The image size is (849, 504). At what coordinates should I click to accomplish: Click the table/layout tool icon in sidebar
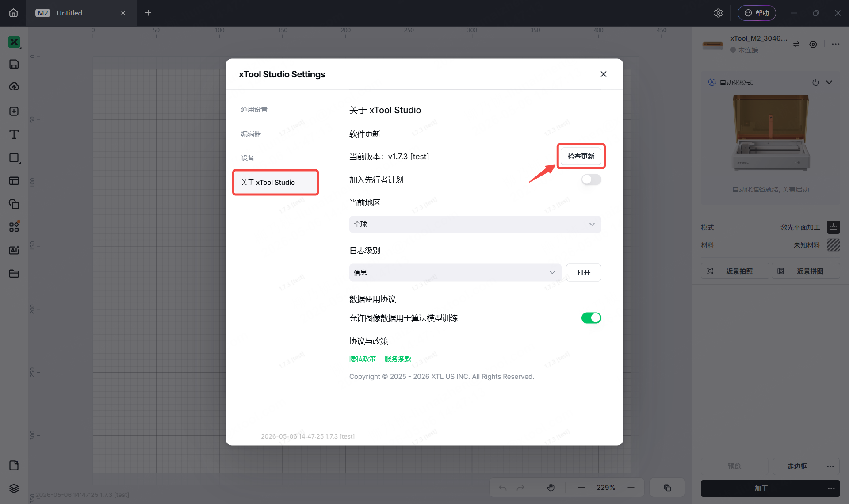[14, 180]
